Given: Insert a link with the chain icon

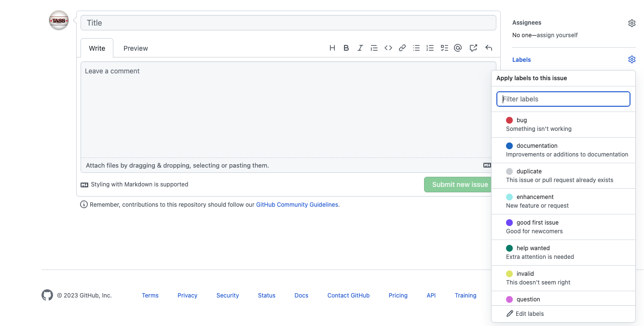Looking at the screenshot, I should click(x=402, y=47).
